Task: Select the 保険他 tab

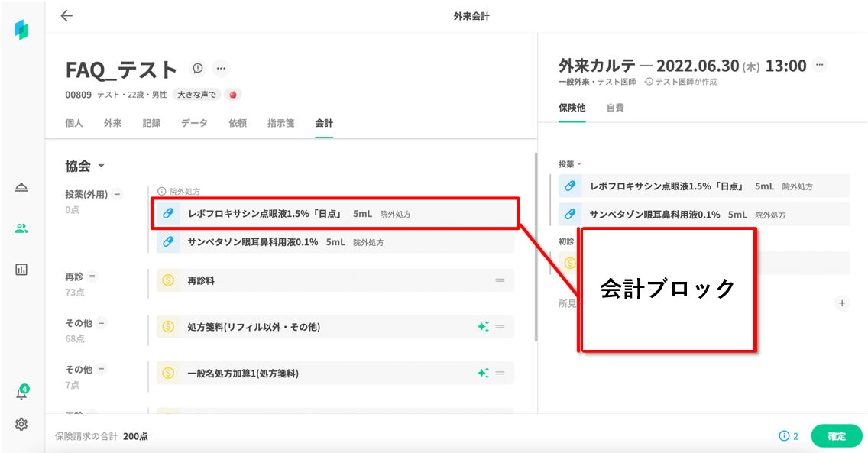Action: click(x=572, y=108)
